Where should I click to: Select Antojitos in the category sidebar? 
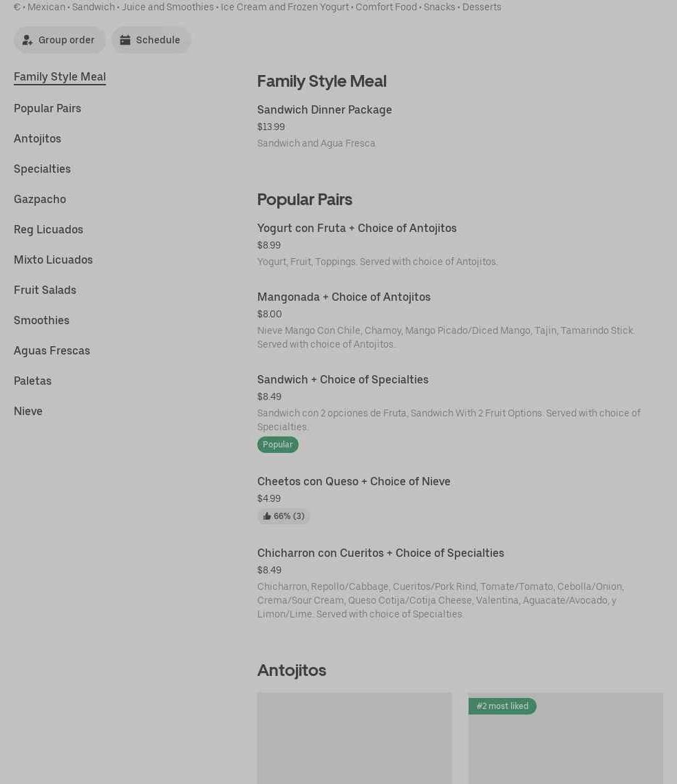[x=37, y=138]
